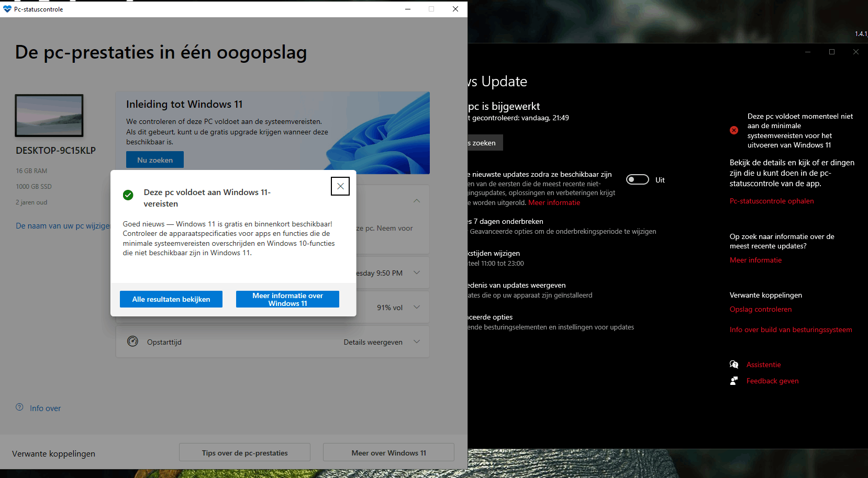Open geschiedenis van updates weergeven option
Image resolution: width=868 pixels, height=478 pixels.
pyautogui.click(x=517, y=285)
